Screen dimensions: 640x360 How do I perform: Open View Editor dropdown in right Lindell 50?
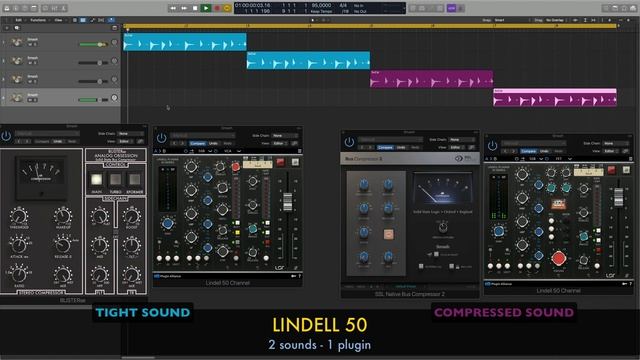point(611,151)
